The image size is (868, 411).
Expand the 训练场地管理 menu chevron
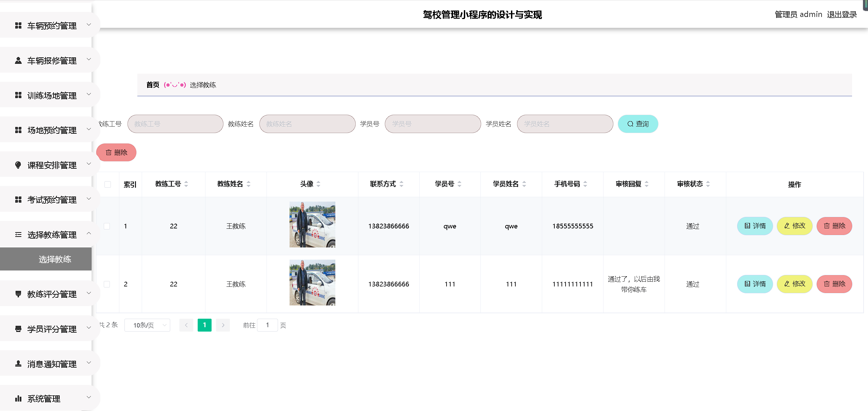[89, 94]
